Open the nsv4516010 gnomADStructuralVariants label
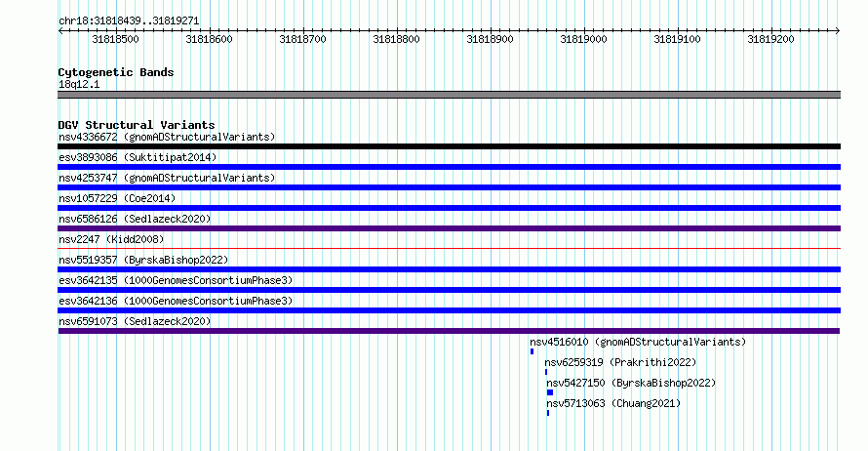Screen dimensions: 868x451 click(638, 342)
